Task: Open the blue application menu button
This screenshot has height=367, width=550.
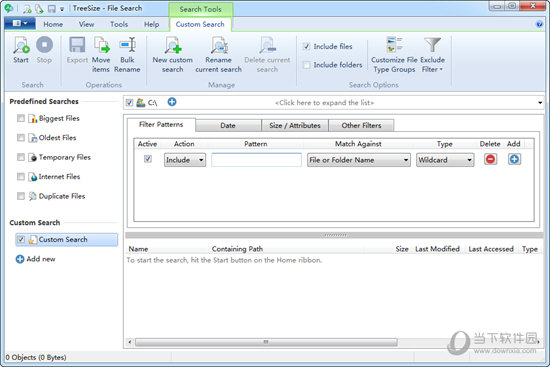Action: click(20, 24)
